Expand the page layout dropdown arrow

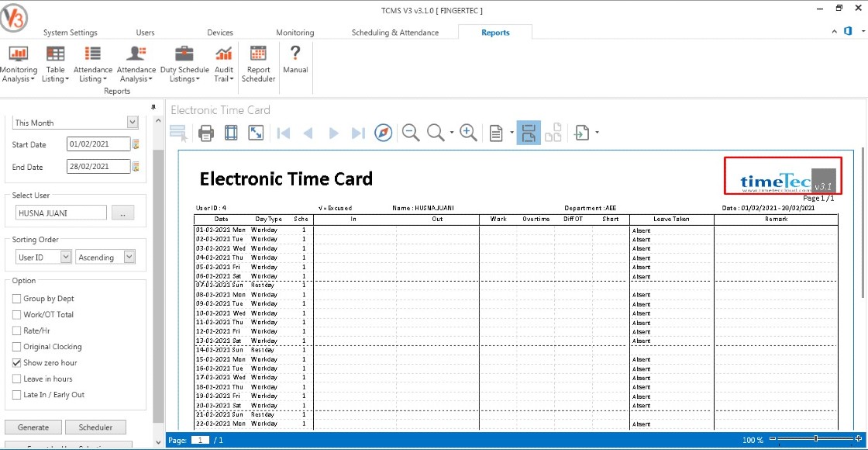pos(511,133)
